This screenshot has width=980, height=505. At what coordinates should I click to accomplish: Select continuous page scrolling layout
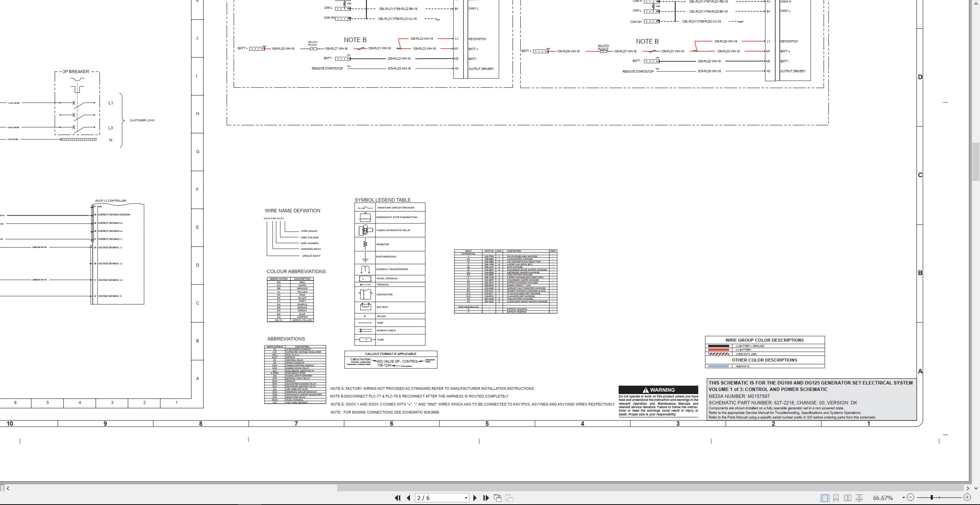click(836, 498)
